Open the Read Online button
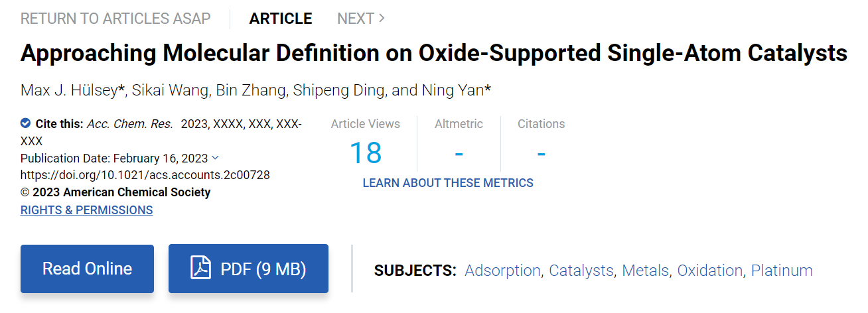 pyautogui.click(x=87, y=269)
